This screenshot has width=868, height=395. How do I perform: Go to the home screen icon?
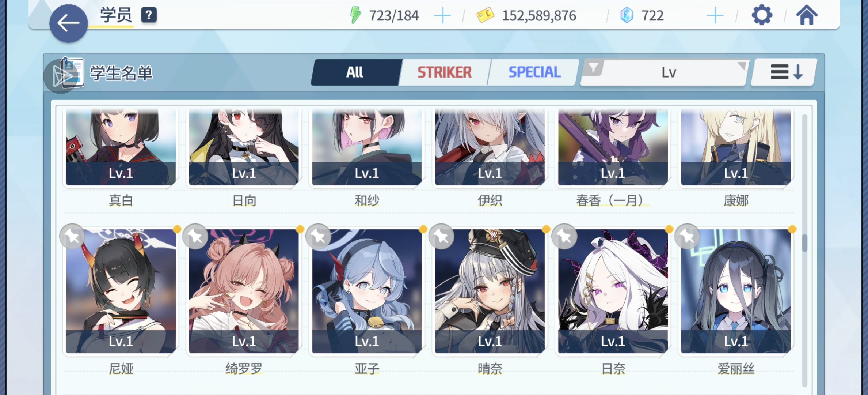point(807,15)
